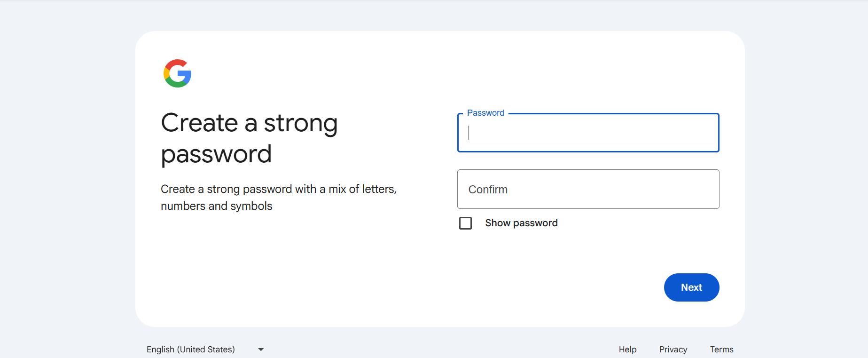
Task: Open the Help link in footer
Action: tap(627, 350)
